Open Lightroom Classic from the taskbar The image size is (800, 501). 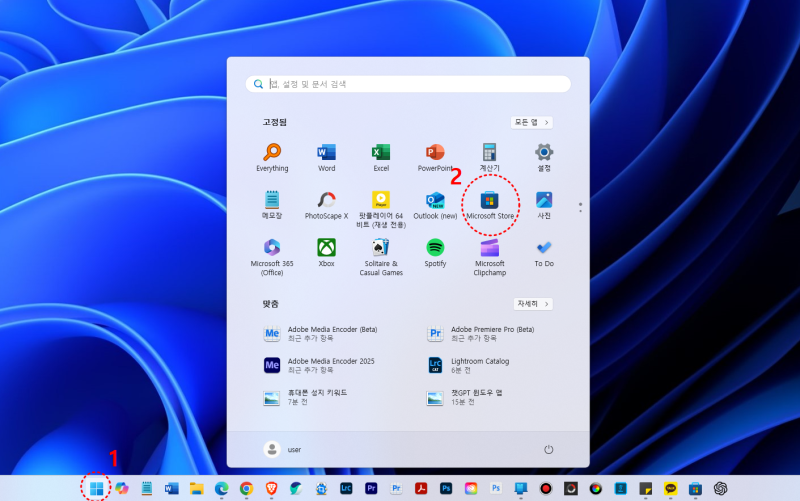(x=346, y=489)
